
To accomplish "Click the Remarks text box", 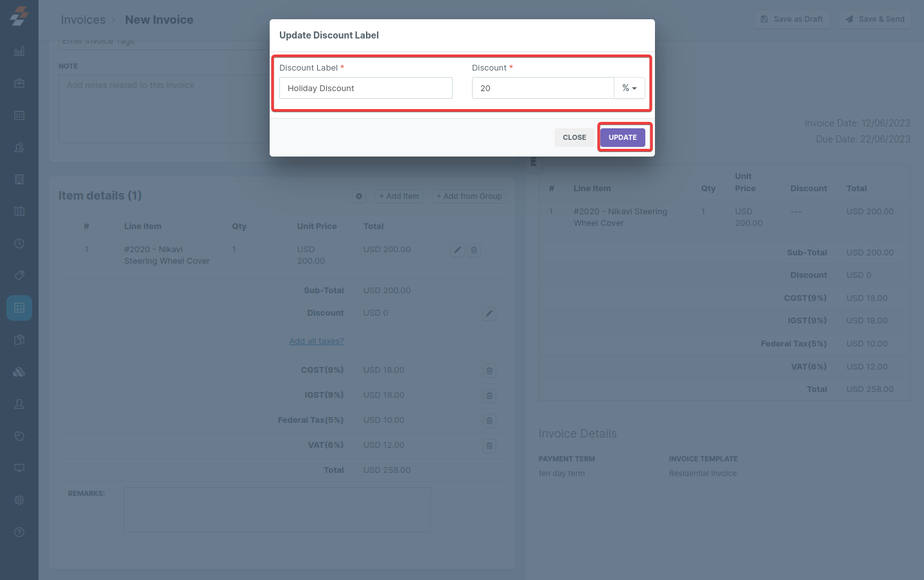I will click(x=277, y=509).
